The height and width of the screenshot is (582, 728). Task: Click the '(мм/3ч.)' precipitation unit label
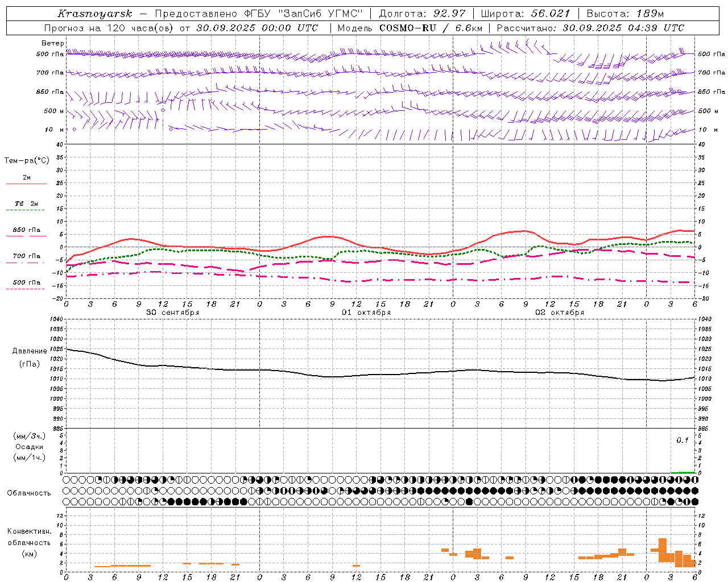pyautogui.click(x=30, y=436)
